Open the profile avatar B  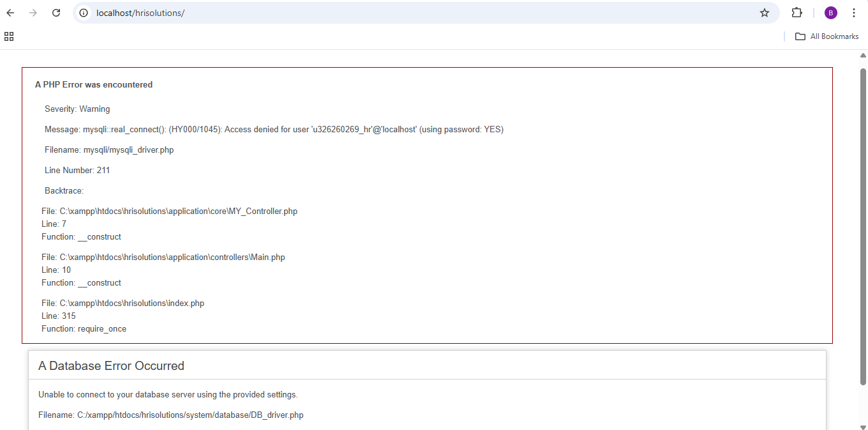(x=830, y=13)
